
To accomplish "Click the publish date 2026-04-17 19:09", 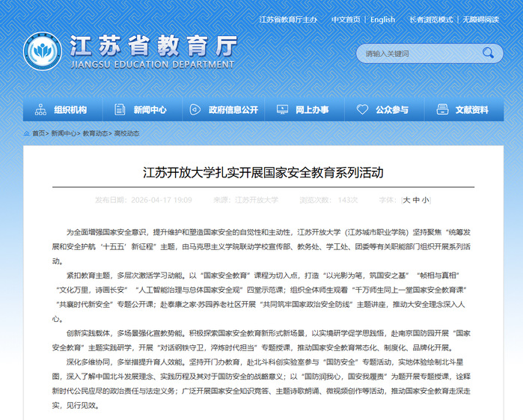I will [x=162, y=200].
